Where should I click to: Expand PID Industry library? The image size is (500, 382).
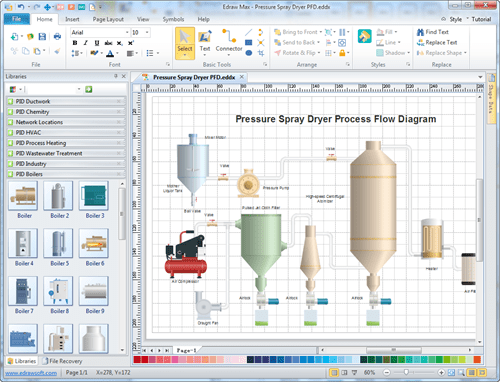(66, 163)
